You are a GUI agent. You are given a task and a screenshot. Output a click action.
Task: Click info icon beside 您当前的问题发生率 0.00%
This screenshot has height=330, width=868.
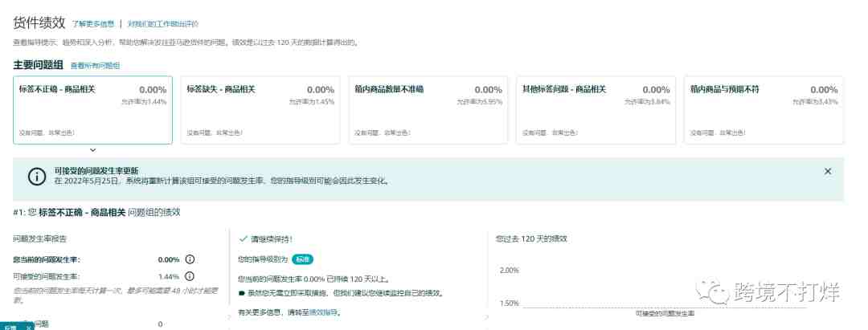point(190,259)
